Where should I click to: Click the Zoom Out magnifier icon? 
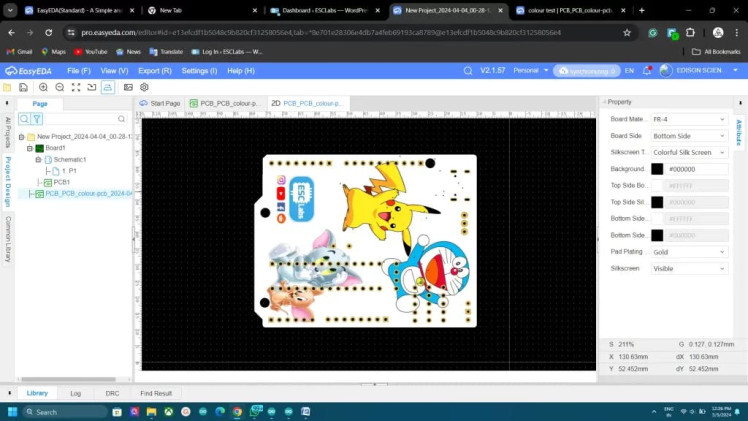pyautogui.click(x=59, y=87)
